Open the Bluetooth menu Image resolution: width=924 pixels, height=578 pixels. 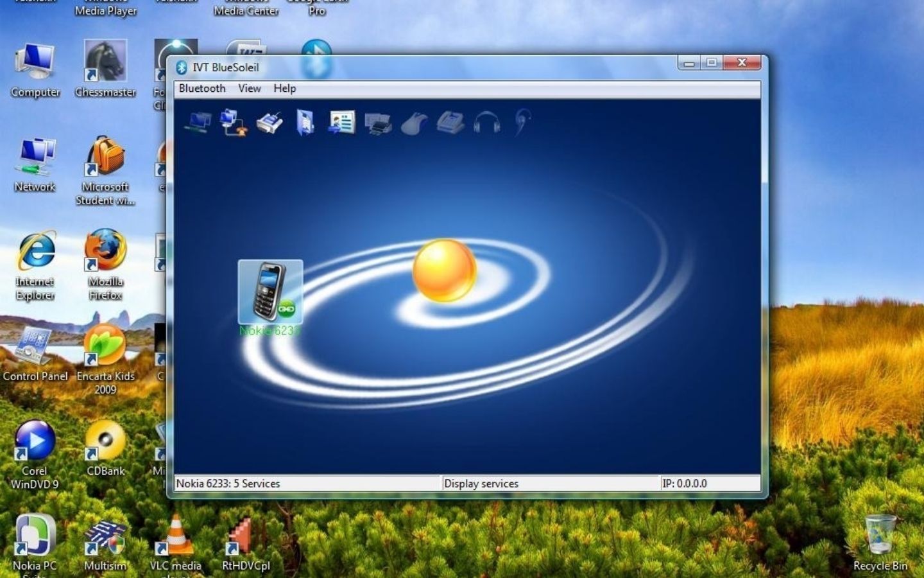point(202,89)
